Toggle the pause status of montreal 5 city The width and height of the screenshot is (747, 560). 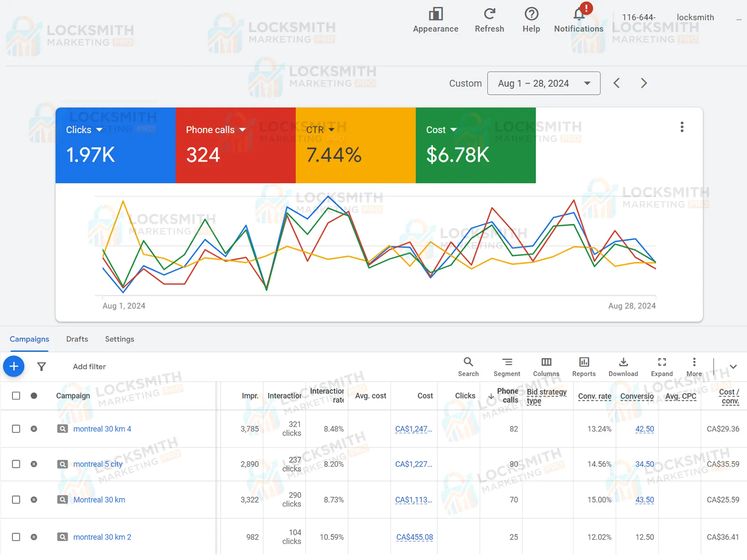pyautogui.click(x=34, y=464)
